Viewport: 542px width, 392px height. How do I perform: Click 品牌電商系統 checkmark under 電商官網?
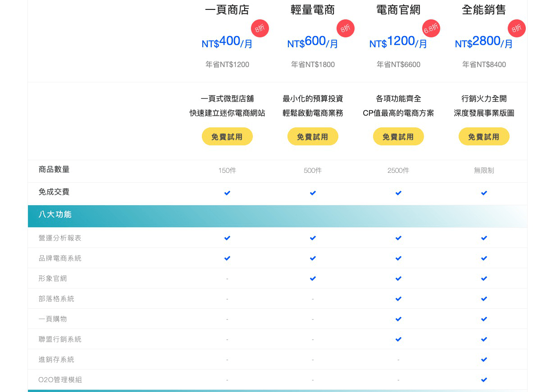(x=398, y=258)
